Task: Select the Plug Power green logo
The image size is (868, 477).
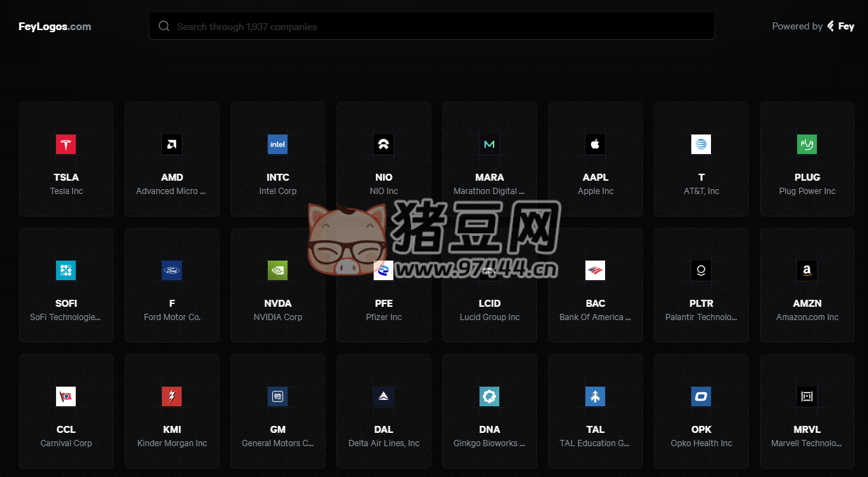Action: (x=807, y=144)
